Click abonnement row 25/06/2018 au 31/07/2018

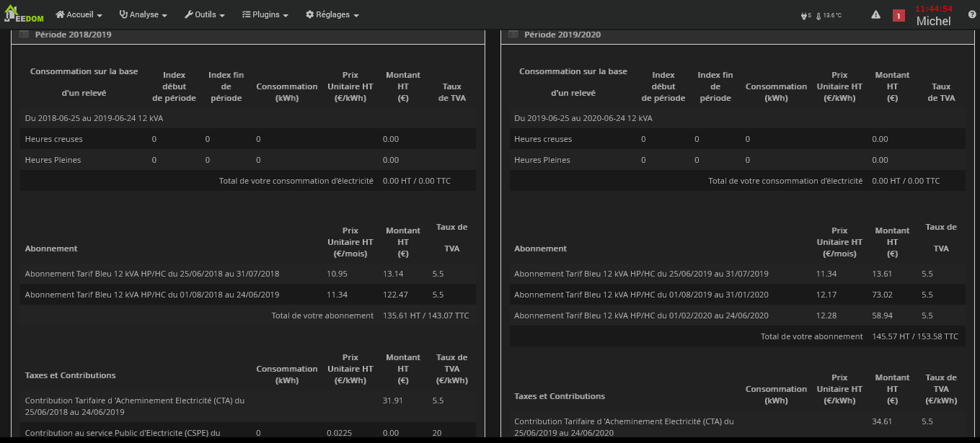pyautogui.click(x=248, y=274)
